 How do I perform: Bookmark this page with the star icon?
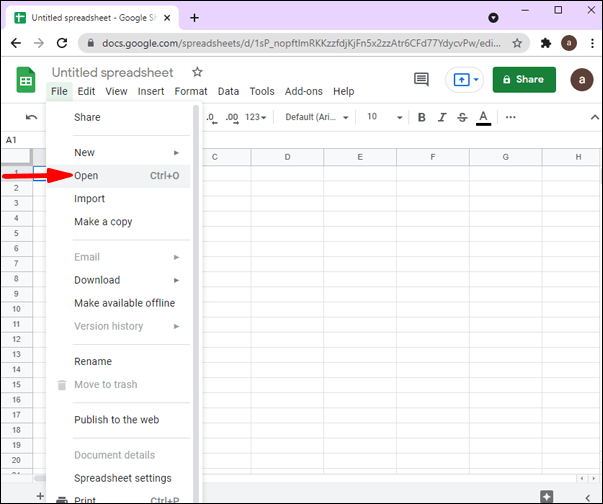click(517, 43)
